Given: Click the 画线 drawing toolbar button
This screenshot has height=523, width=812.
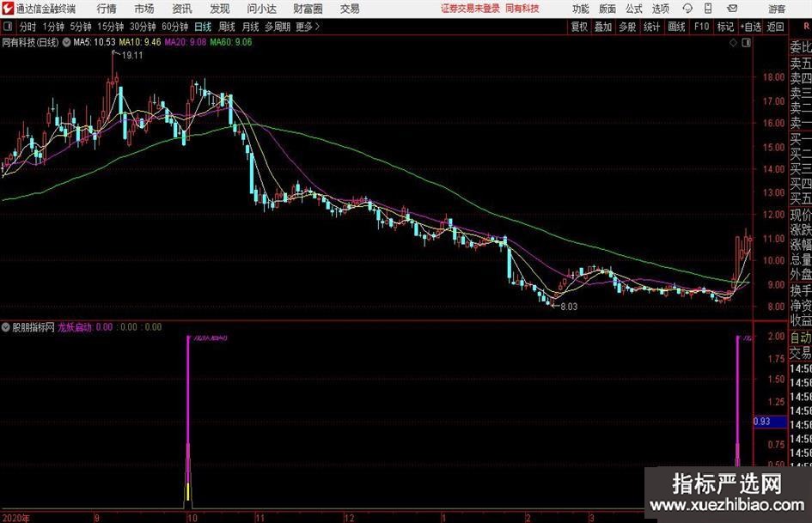Looking at the screenshot, I should 677,27.
